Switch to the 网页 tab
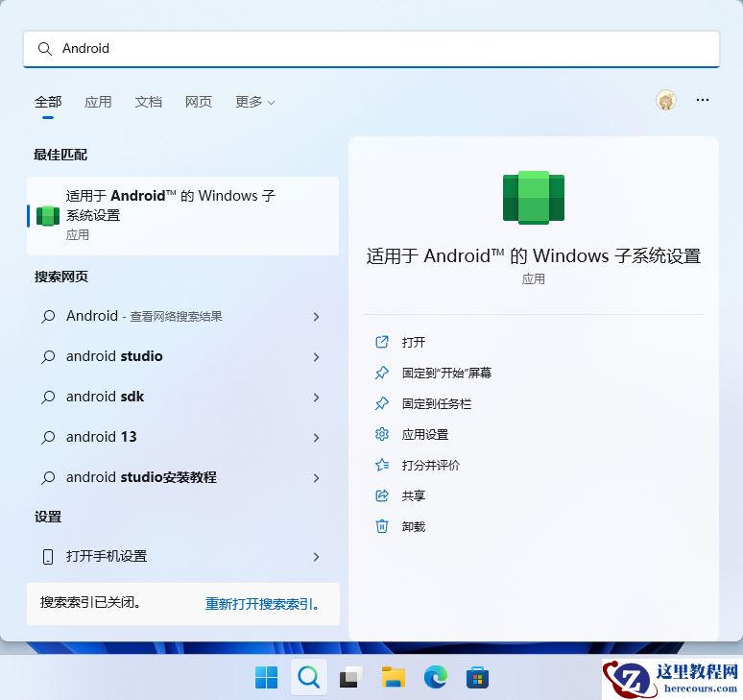 (199, 102)
